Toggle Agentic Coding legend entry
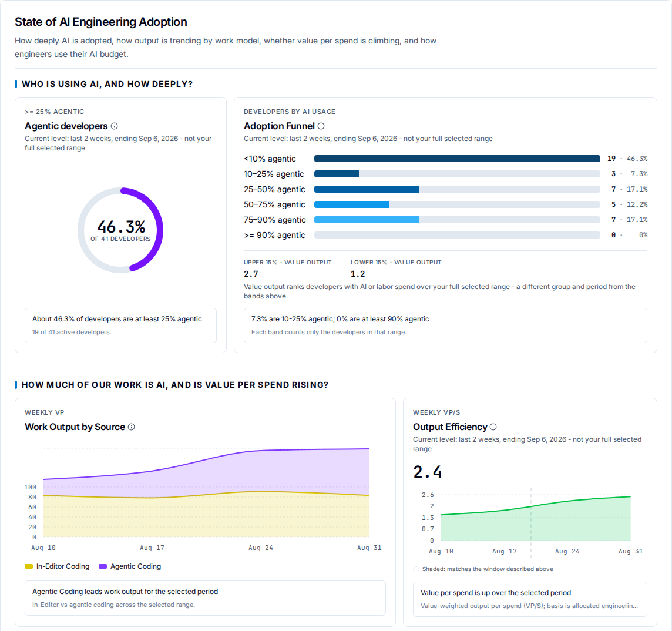This screenshot has width=672, height=631. (x=130, y=566)
